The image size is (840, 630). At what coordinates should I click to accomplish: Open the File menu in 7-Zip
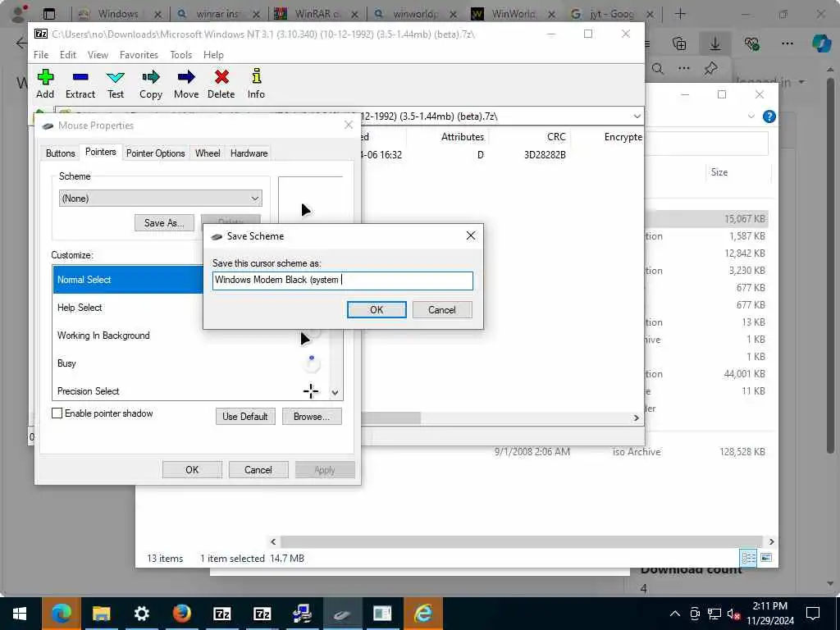(41, 55)
